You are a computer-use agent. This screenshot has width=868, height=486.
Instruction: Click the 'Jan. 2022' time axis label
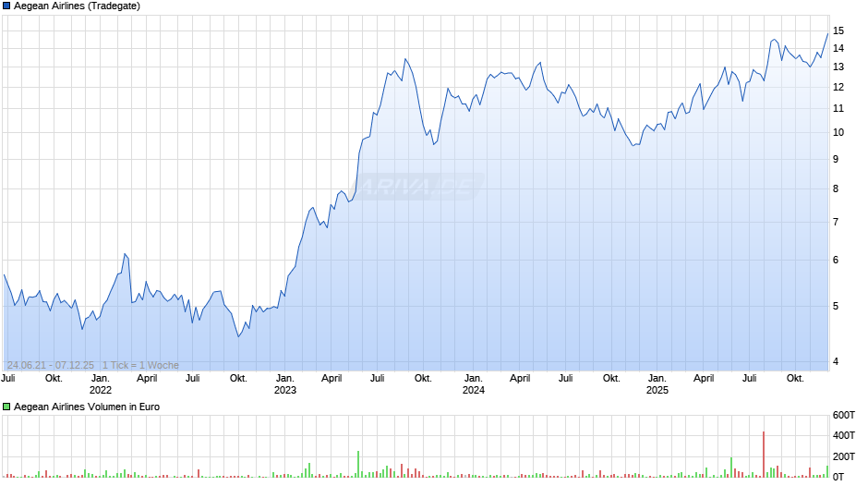click(101, 384)
